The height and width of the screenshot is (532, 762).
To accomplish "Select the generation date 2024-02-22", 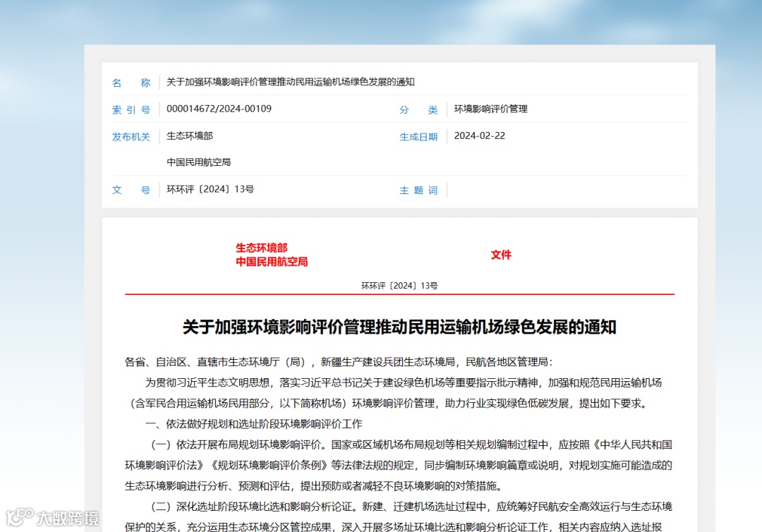I will pyautogui.click(x=480, y=136).
